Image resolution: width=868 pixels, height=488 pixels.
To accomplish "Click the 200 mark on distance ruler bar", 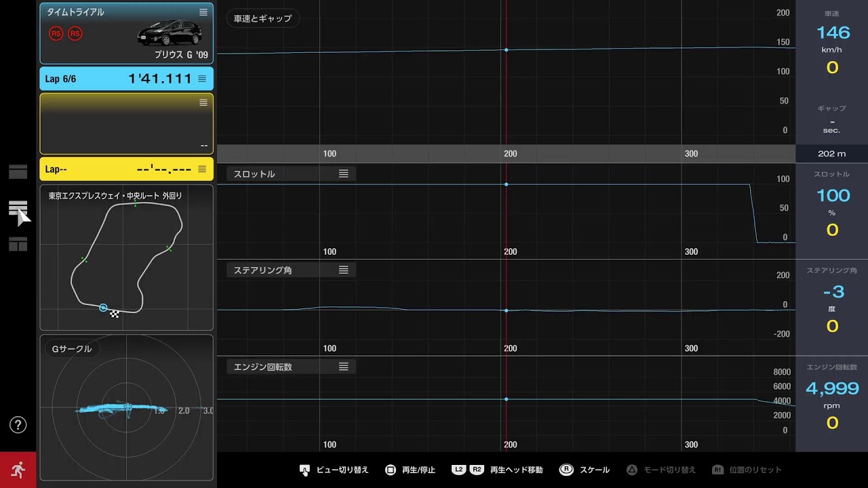I will coord(511,154).
